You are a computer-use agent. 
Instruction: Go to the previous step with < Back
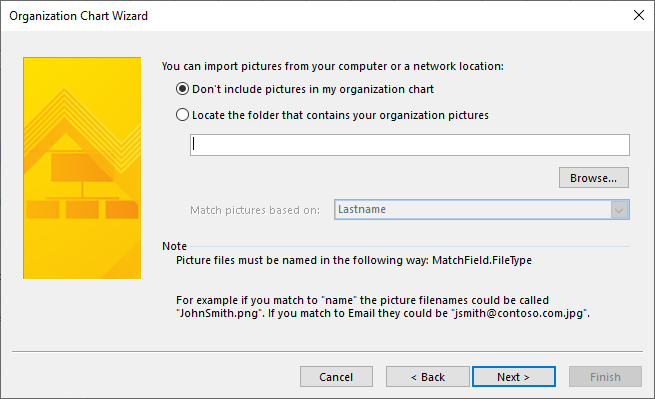coord(428,377)
